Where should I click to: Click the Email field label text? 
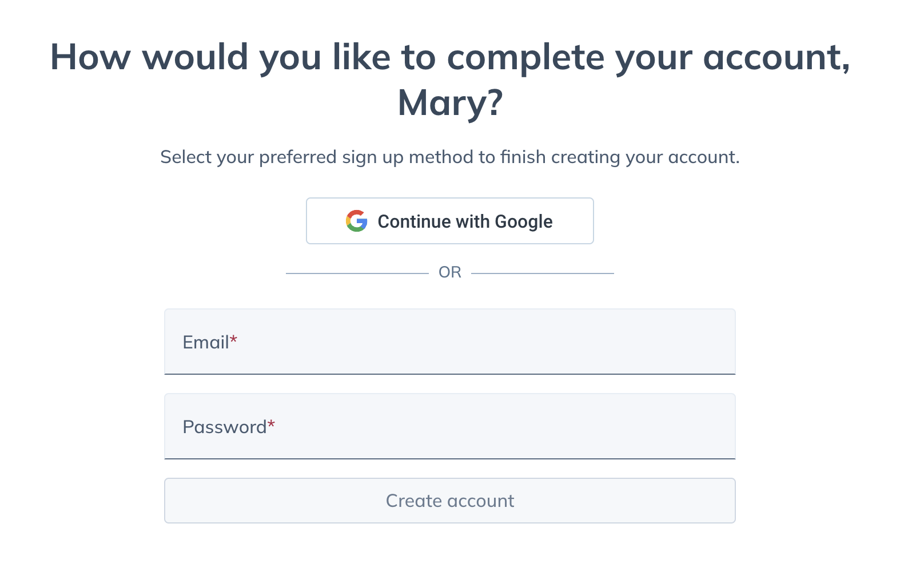click(206, 342)
